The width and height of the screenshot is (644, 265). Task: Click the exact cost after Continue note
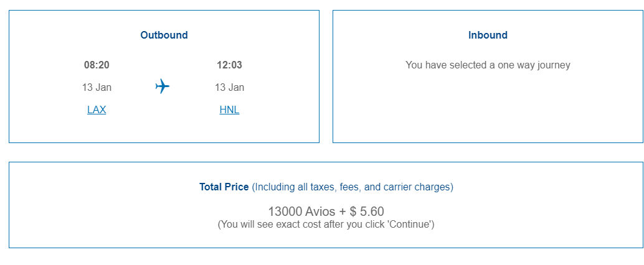(x=326, y=225)
